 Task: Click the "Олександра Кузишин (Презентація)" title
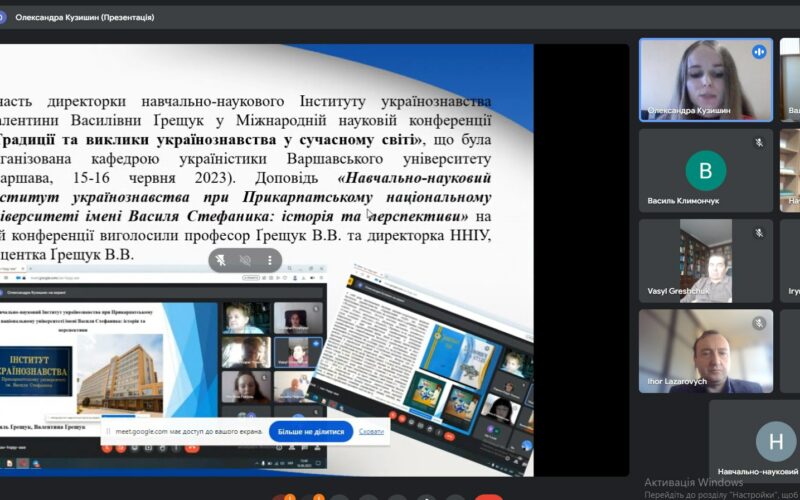coord(85,17)
